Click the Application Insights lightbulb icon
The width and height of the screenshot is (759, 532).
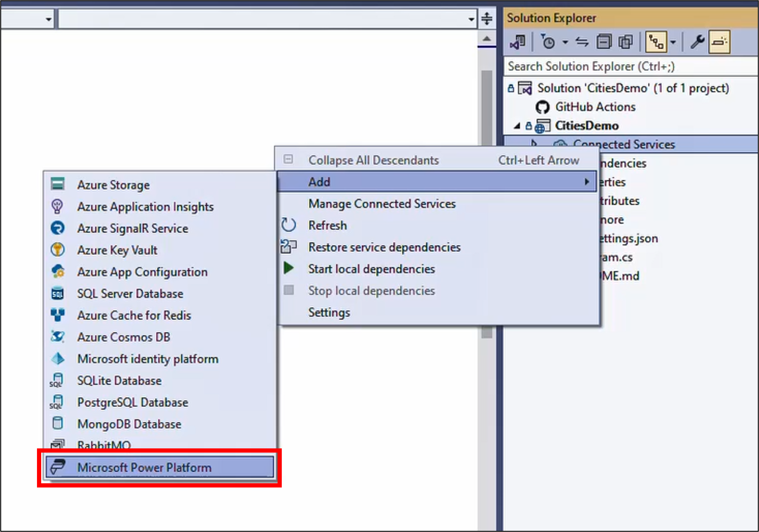(57, 206)
